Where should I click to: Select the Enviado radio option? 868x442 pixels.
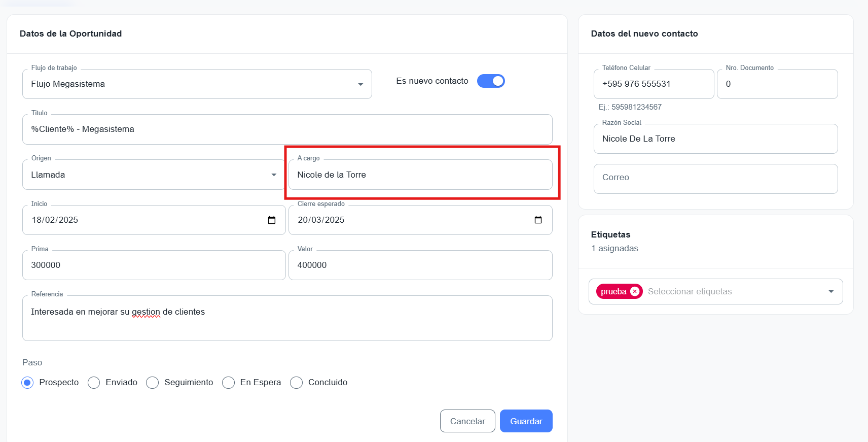tap(94, 383)
